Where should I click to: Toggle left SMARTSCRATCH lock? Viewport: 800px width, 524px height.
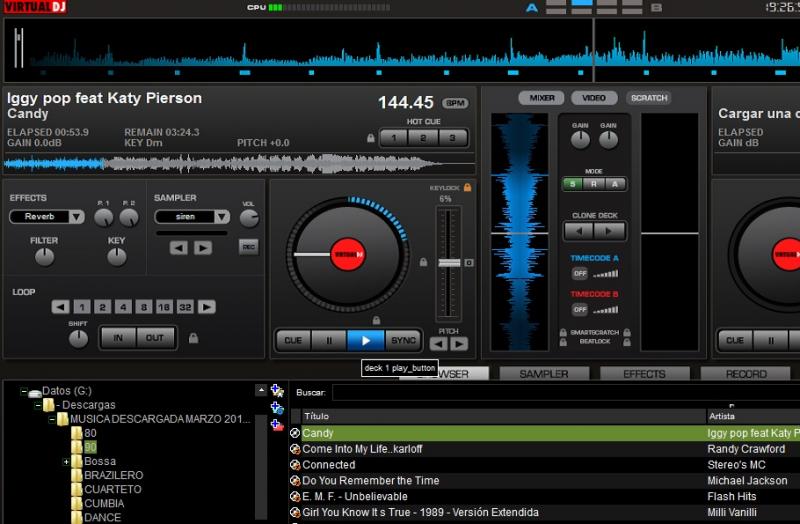click(563, 333)
